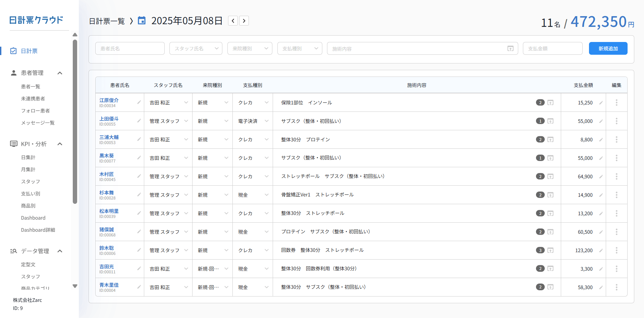Click the person icon beside 患者管理
Image resolution: width=644 pixels, height=318 pixels.
[x=13, y=73]
